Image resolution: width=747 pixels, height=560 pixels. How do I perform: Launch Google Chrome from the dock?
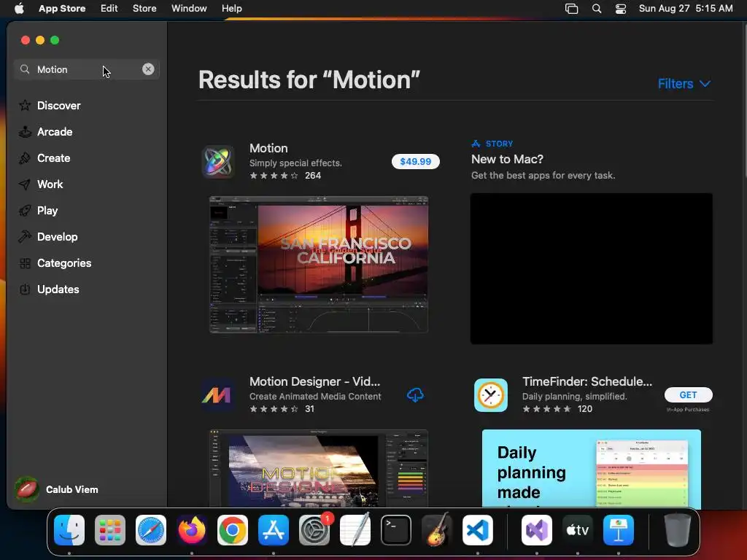pyautogui.click(x=233, y=530)
